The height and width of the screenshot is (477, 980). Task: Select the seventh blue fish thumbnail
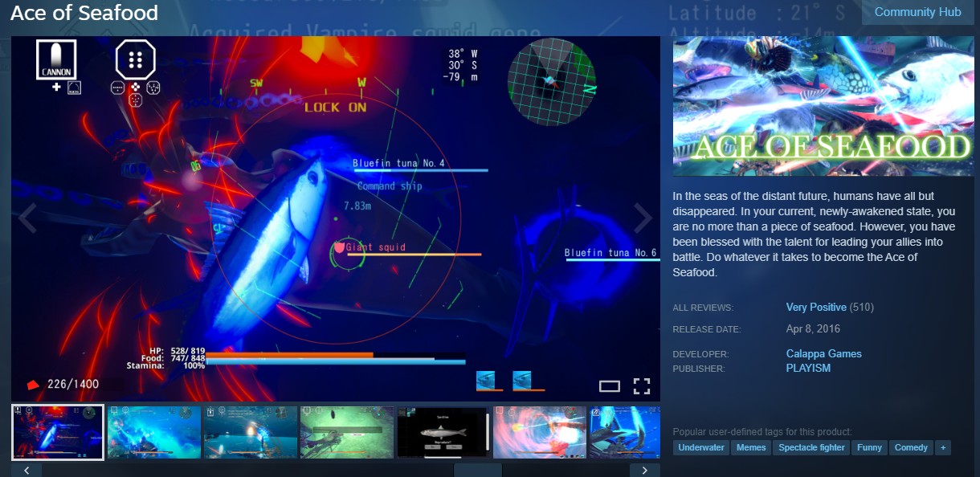[x=625, y=432]
